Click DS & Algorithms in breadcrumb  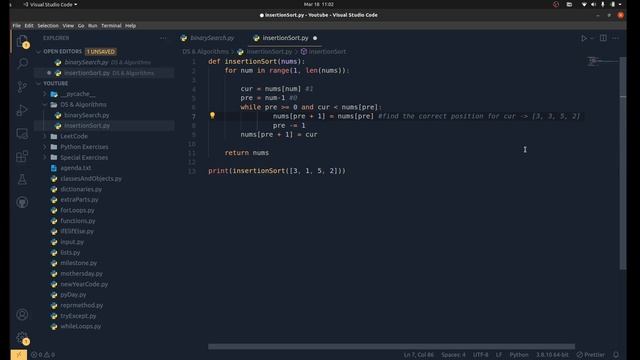tap(205, 52)
